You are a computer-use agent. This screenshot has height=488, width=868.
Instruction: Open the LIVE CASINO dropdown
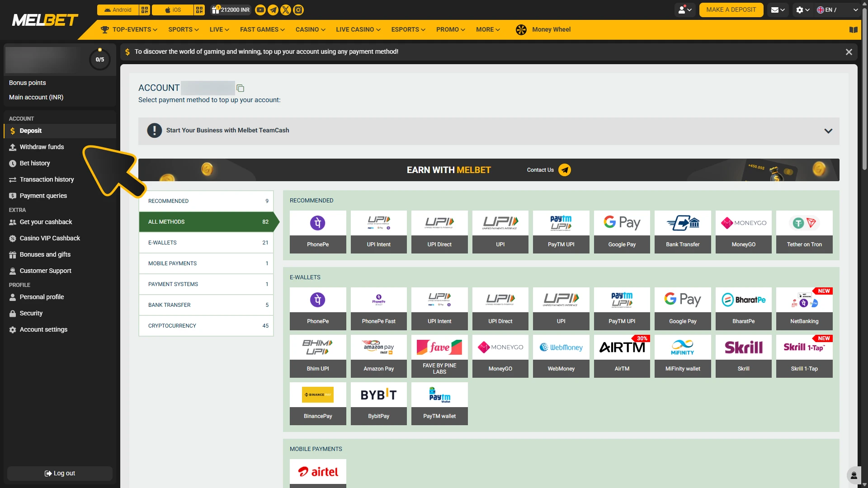click(x=358, y=30)
